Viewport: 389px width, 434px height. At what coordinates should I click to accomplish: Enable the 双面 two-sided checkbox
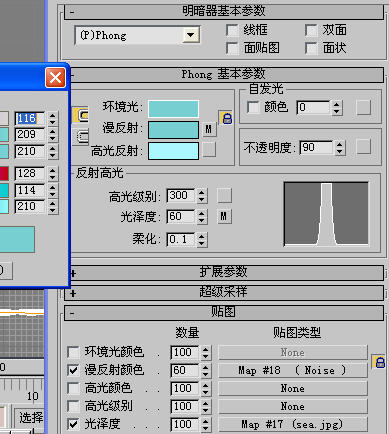tap(311, 30)
